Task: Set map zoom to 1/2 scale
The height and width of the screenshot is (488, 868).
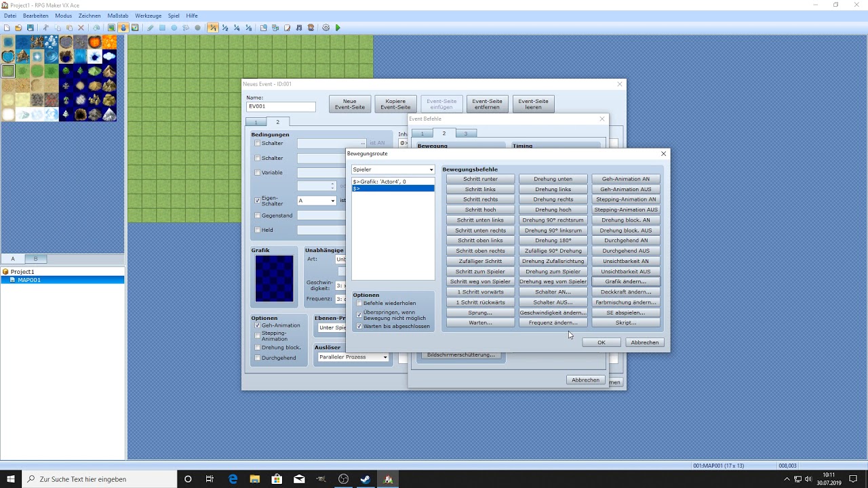Action: tap(225, 28)
